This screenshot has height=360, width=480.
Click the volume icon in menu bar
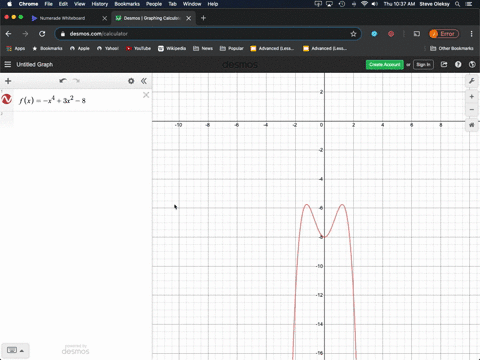(x=375, y=4)
